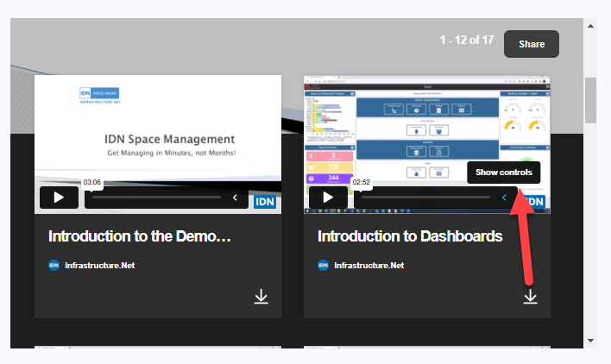Open Infrastructure.Net channel under the Demo video

coord(100,266)
